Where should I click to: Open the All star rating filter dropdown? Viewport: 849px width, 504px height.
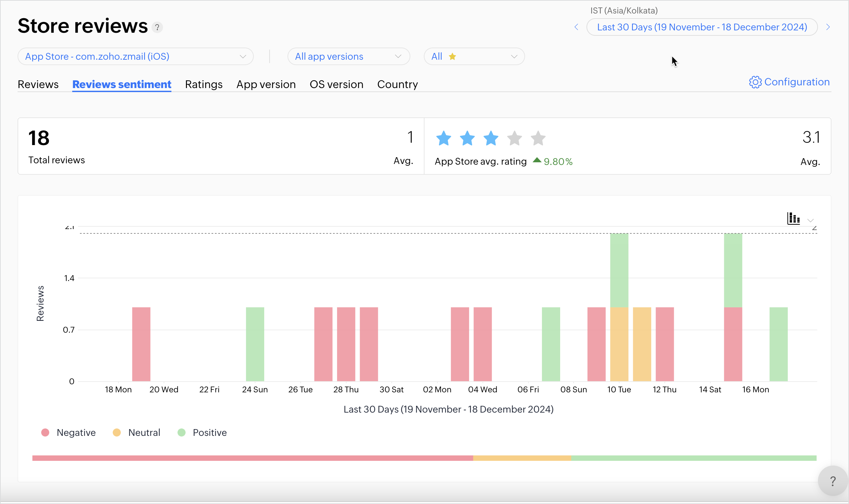tap(474, 56)
